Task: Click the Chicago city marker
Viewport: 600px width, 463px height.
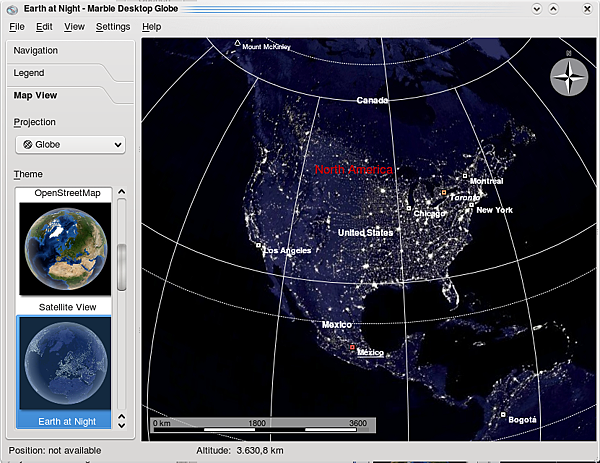Action: point(409,209)
